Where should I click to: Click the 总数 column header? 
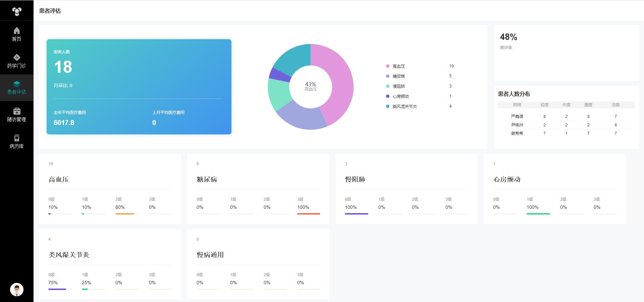615,105
